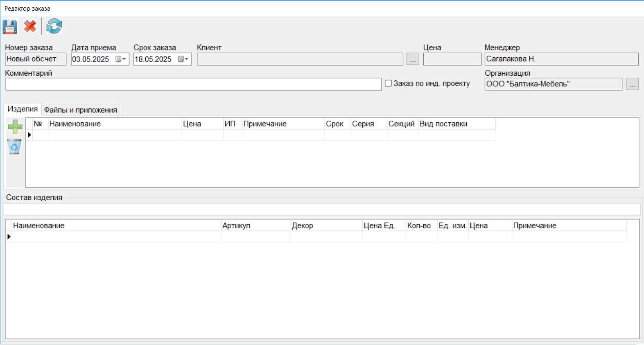Screen dimensions: 644x345
Task: Select the first row marker in the Состав изделия grid
Action: (9, 237)
